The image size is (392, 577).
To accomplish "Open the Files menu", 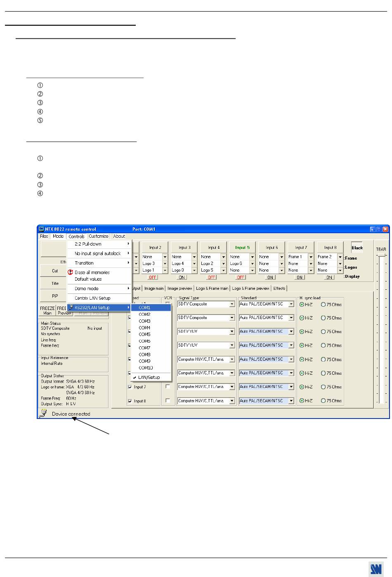I will tap(44, 236).
